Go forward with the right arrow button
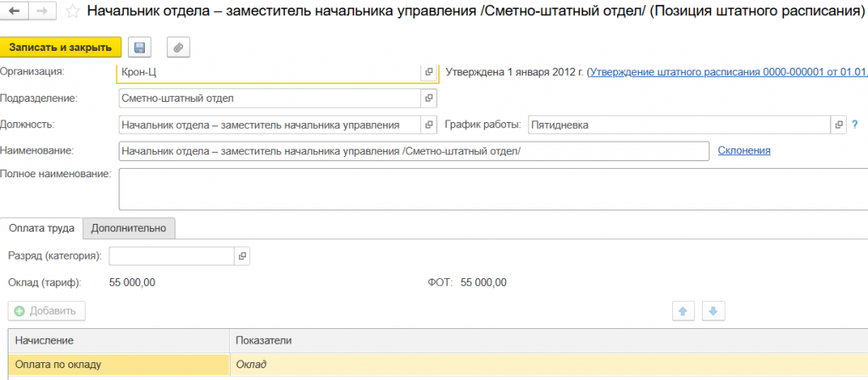Viewport: 868px width, 380px height. 44,11
